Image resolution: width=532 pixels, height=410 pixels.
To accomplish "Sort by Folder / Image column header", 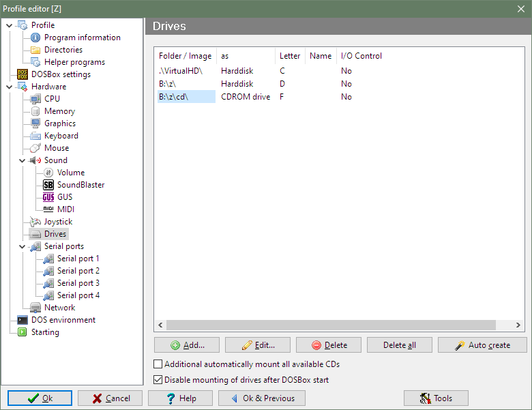I will pyautogui.click(x=186, y=56).
